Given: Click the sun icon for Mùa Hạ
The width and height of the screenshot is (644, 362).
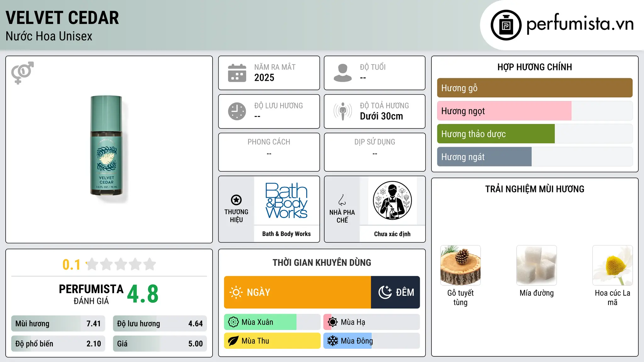Looking at the screenshot, I should 332,322.
